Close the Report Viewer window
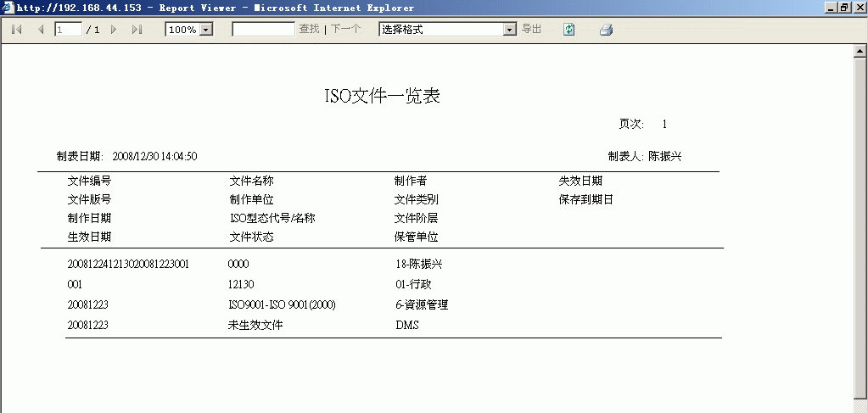The image size is (868, 413). click(859, 8)
